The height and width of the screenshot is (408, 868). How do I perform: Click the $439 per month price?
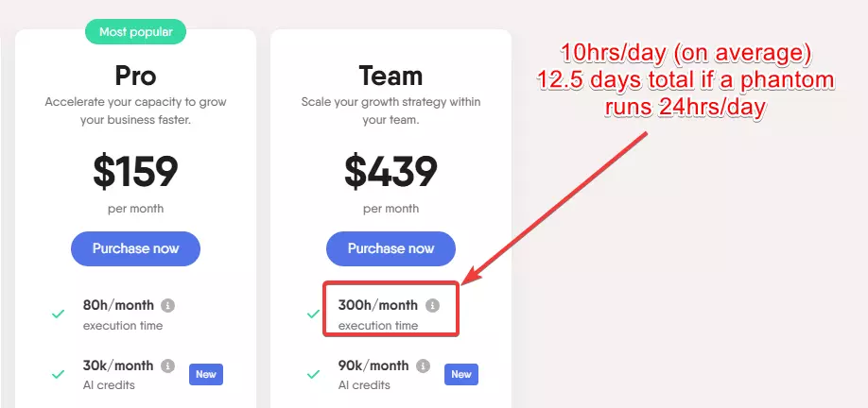[x=391, y=171]
